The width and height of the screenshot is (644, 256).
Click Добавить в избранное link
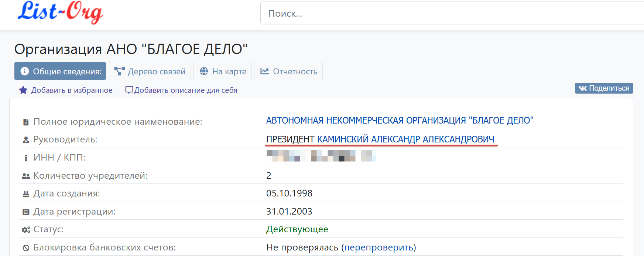tap(72, 90)
